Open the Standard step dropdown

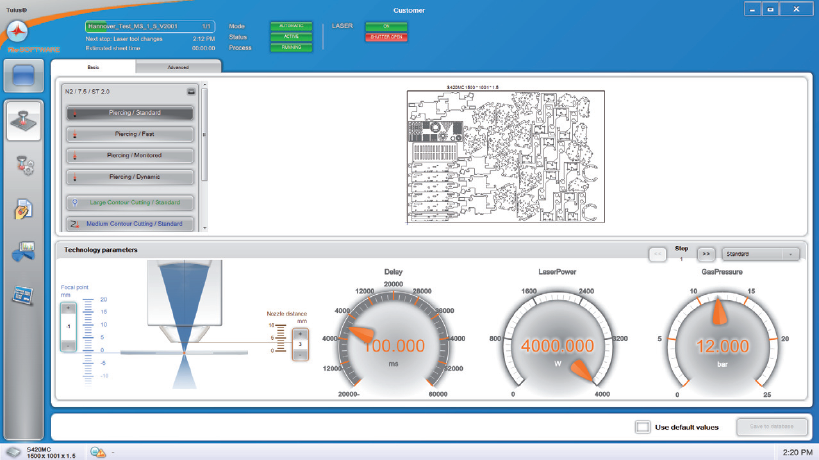click(x=762, y=254)
